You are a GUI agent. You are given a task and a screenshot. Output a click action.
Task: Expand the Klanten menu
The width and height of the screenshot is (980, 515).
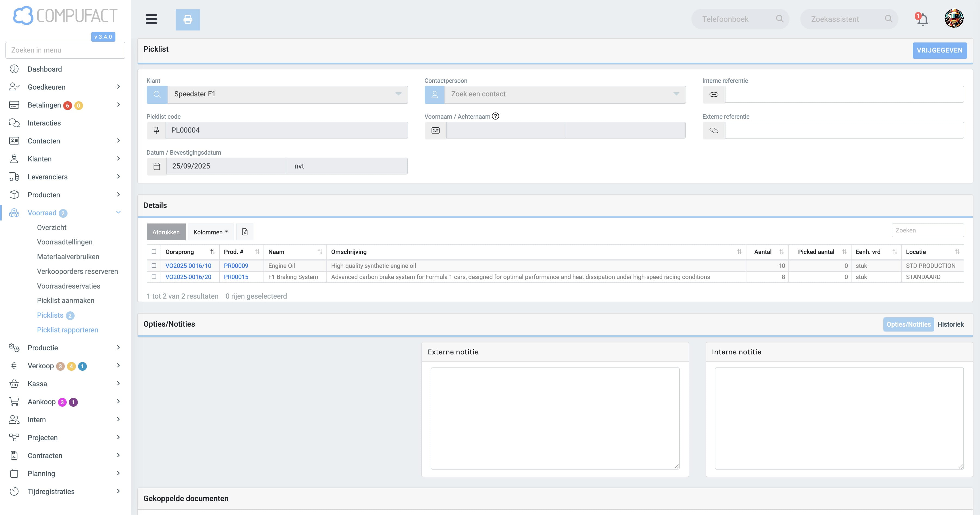[x=118, y=159]
